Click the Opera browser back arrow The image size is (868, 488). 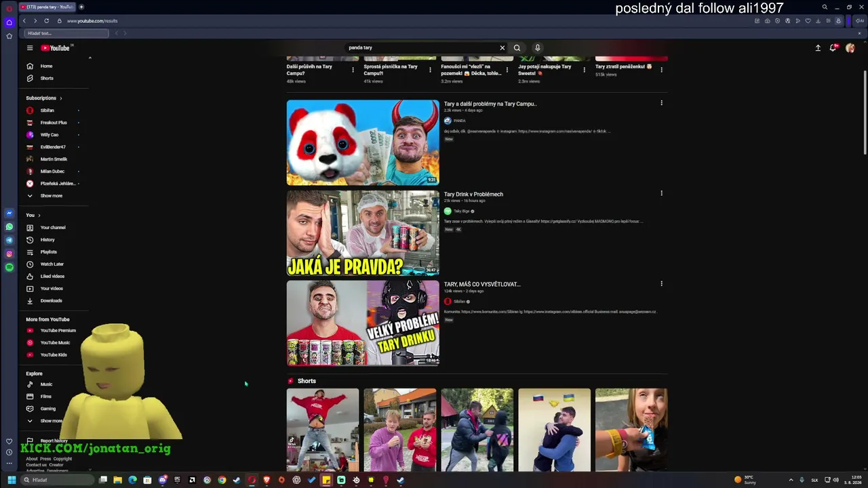pos(24,21)
